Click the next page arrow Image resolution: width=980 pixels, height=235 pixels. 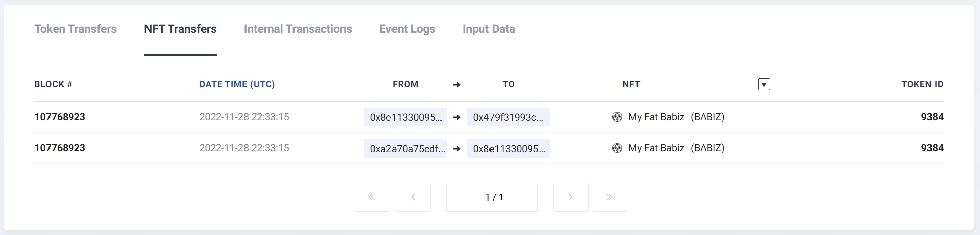coord(570,197)
